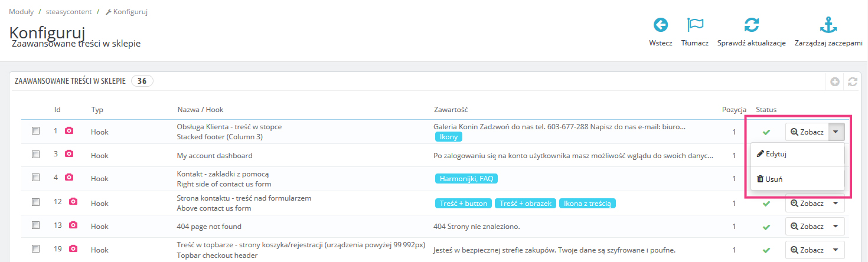The image size is (868, 262).
Task: Open the Moduły breadcrumb link
Action: point(21,12)
